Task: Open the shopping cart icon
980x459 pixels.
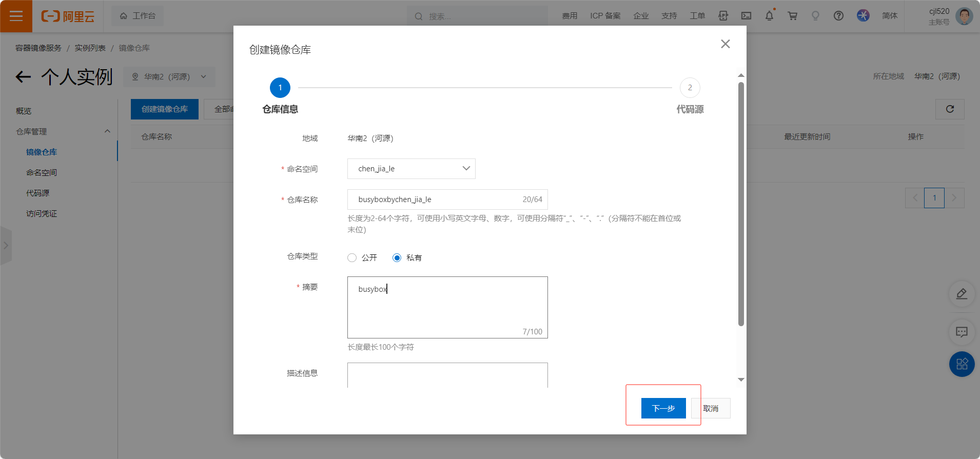Action: [x=792, y=16]
